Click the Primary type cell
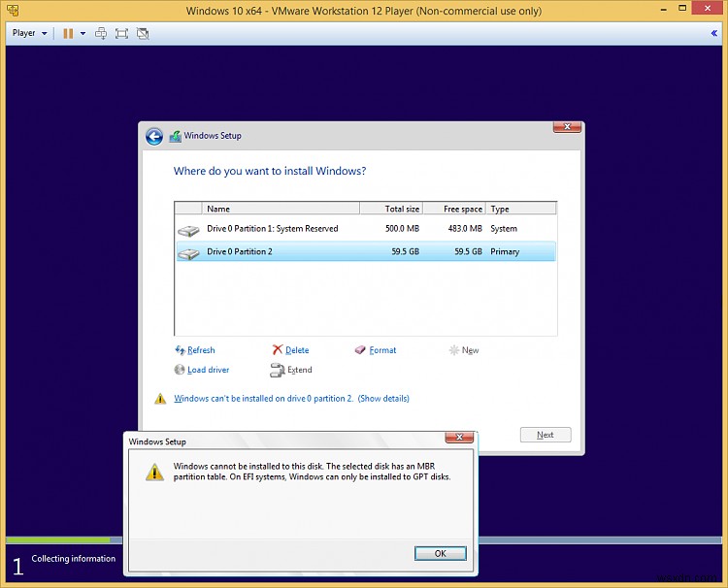This screenshot has height=588, width=728. point(505,251)
